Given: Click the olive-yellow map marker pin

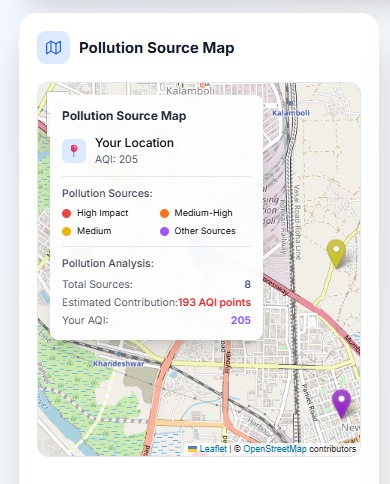Looking at the screenshot, I should 336,254.
